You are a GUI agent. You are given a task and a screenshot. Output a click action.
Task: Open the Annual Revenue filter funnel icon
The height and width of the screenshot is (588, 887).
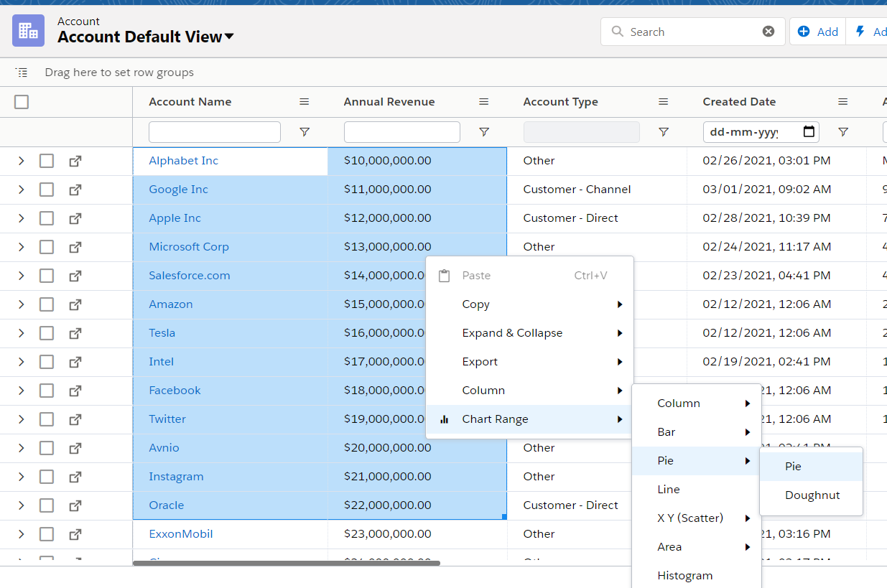coord(484,132)
